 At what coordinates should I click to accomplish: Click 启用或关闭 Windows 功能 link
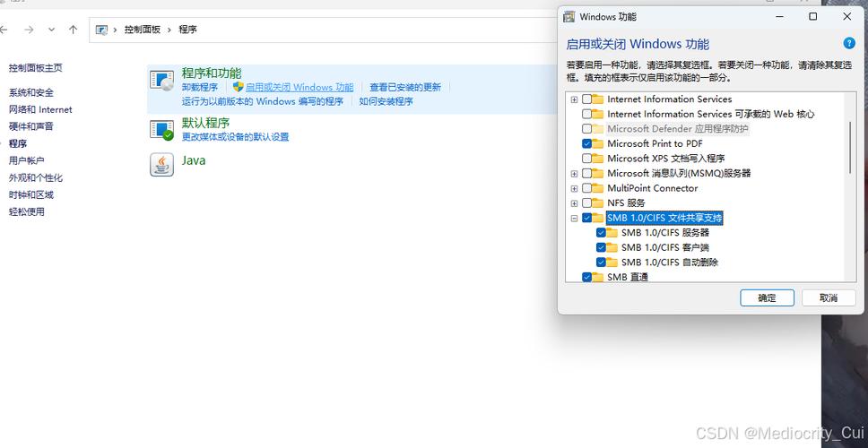click(299, 88)
